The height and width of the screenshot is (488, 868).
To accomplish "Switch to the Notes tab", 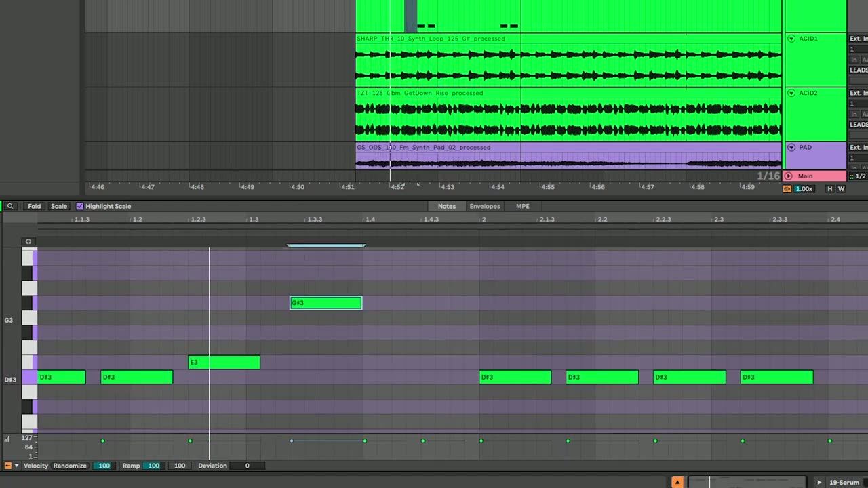I will pos(447,206).
